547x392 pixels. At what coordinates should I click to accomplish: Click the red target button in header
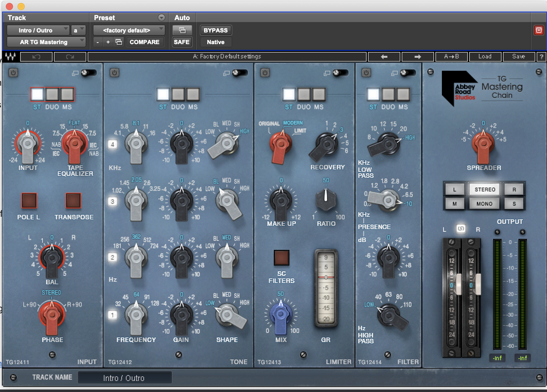(539, 31)
